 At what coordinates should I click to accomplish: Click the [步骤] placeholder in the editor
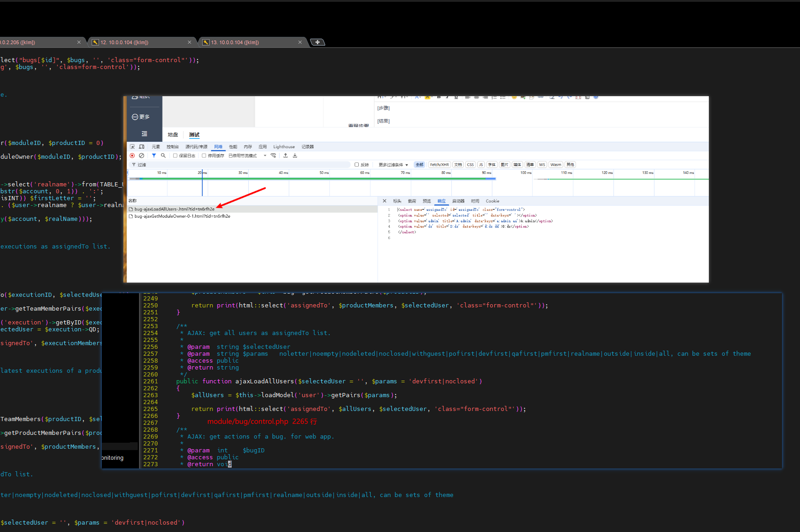point(383,108)
